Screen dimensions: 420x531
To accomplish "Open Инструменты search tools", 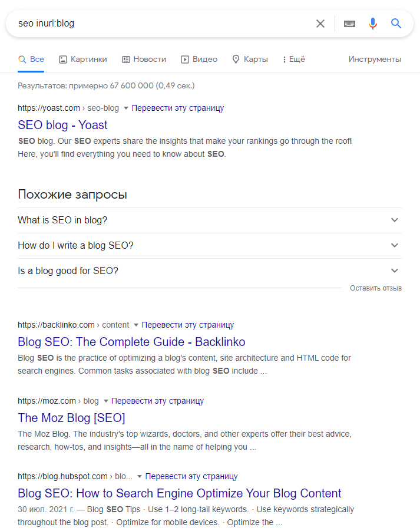I will point(375,60).
